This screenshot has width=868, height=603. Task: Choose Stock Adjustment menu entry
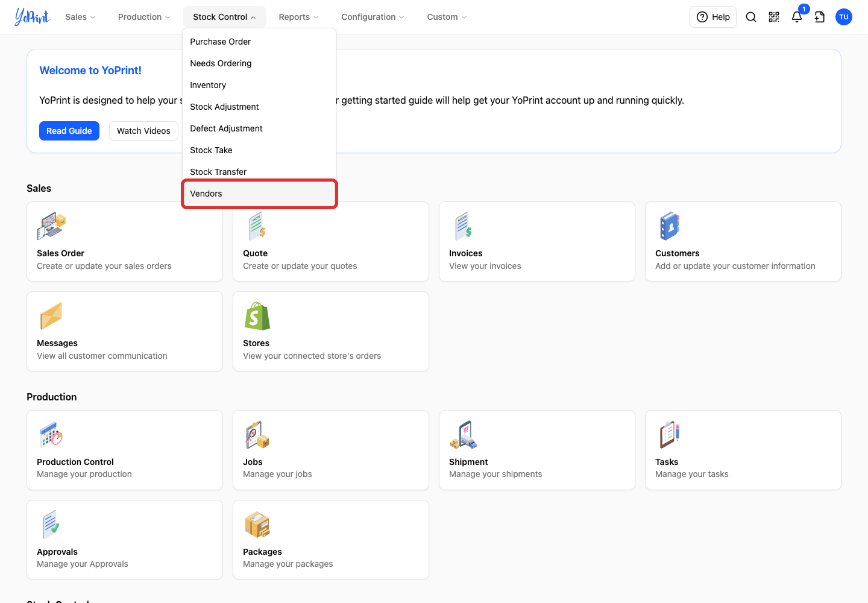pos(259,107)
